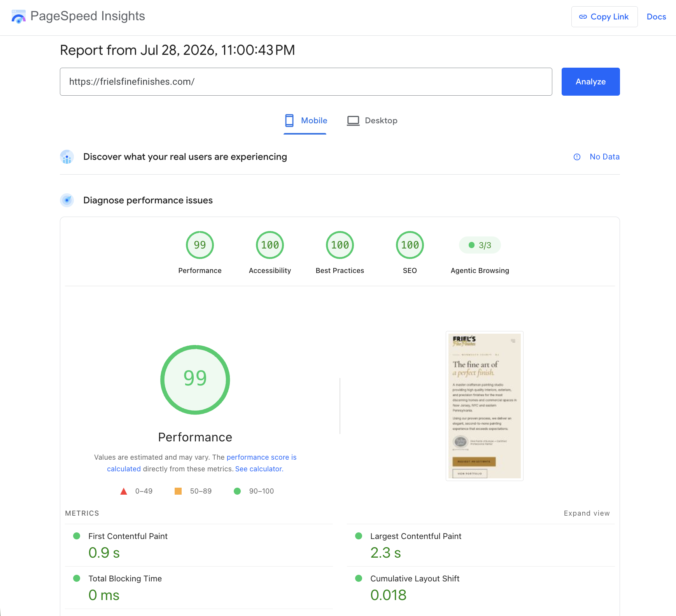Click the large 99 Performance gauge

pyautogui.click(x=195, y=380)
